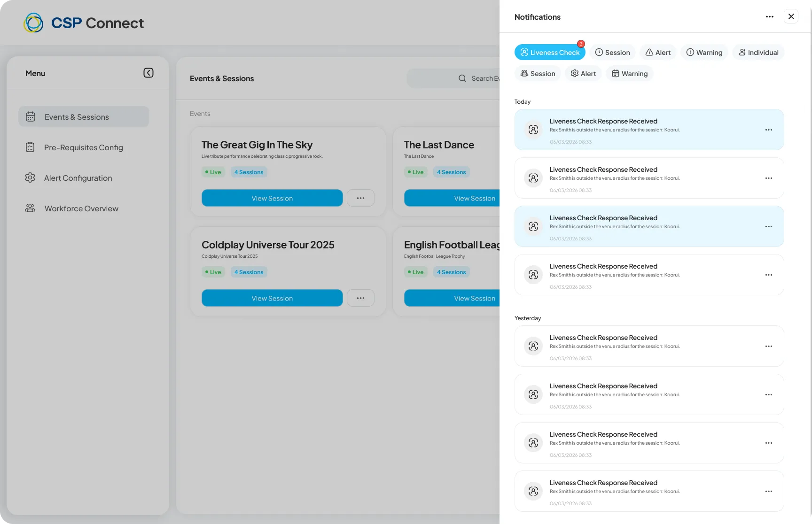This screenshot has width=812, height=524.
Task: Select the Liveness Check filter chip
Action: [550, 52]
